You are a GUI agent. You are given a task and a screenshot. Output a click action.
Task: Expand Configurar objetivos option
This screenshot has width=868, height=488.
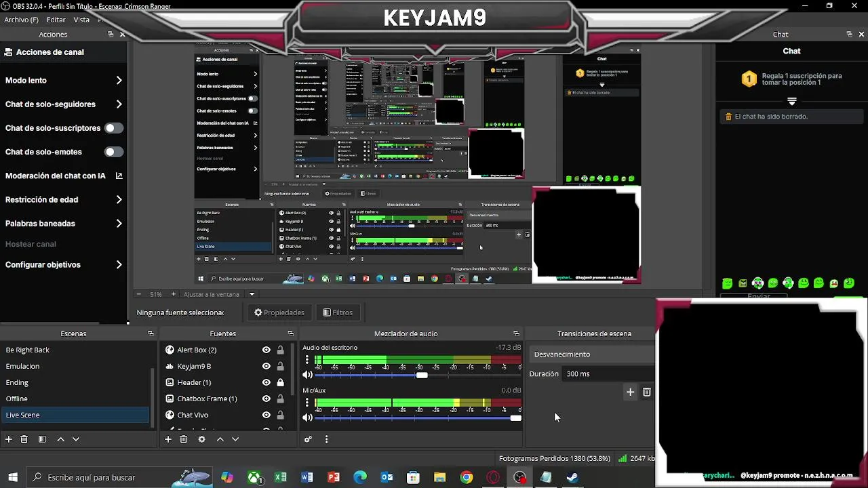point(119,264)
